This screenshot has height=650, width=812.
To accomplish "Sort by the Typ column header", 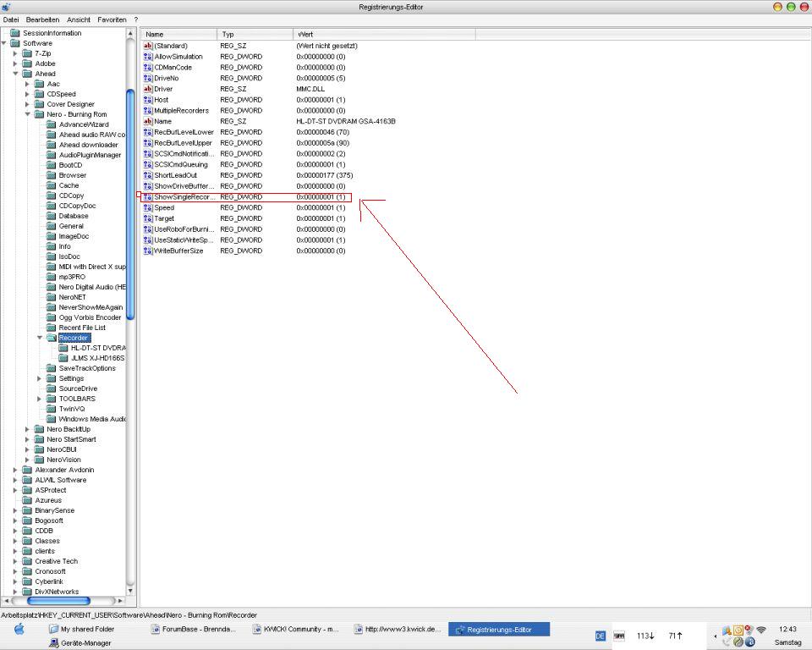I will 255,34.
